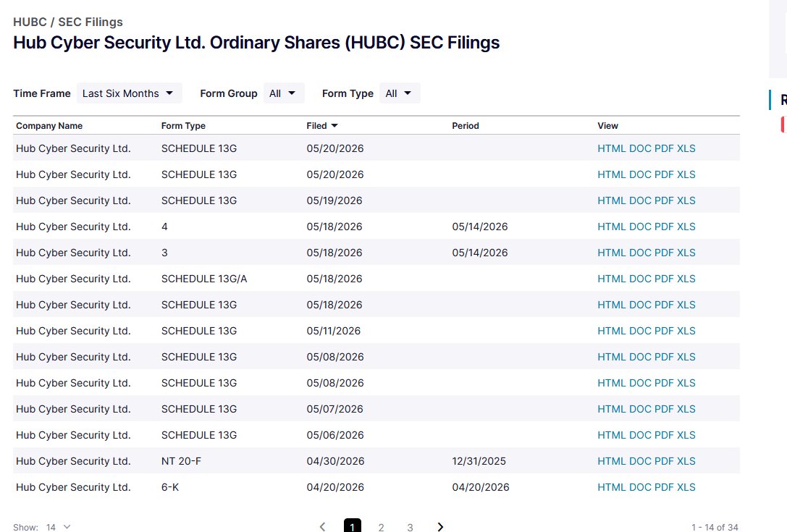Download XLS of the 05/07/2026 filing

pyautogui.click(x=686, y=409)
